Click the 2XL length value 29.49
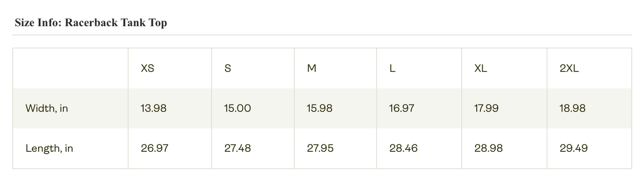 tap(574, 148)
